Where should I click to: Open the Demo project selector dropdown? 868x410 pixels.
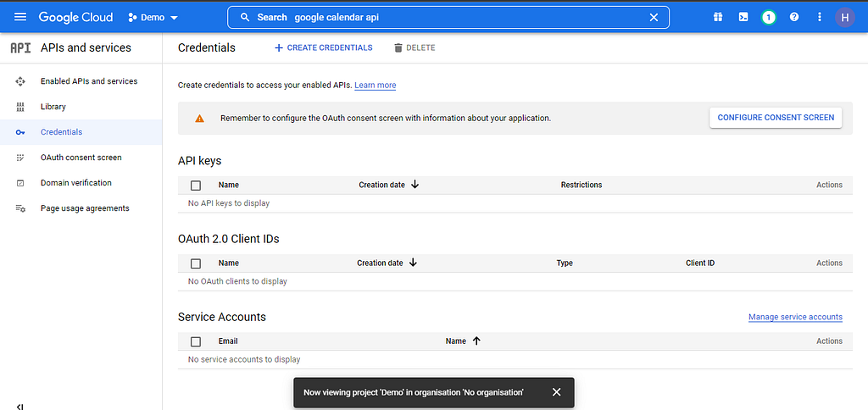[153, 17]
